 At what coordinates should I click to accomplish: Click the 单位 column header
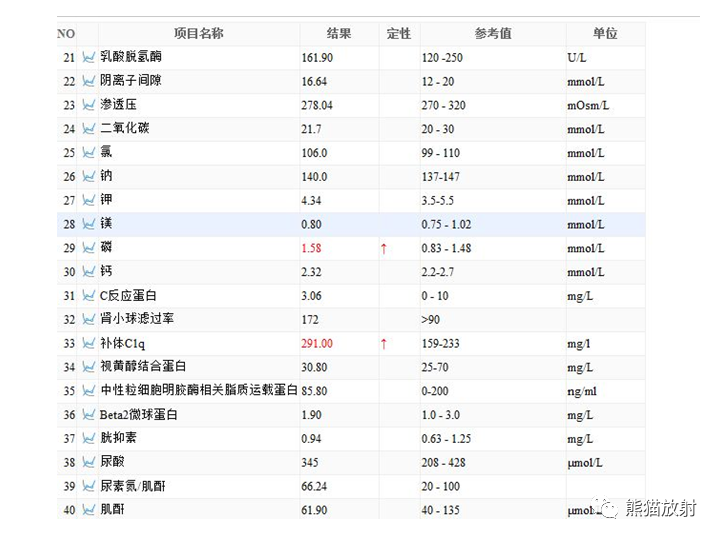click(x=605, y=33)
